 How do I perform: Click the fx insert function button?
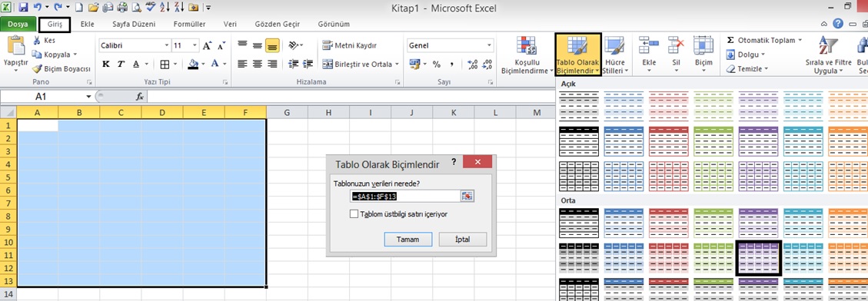pyautogui.click(x=140, y=96)
